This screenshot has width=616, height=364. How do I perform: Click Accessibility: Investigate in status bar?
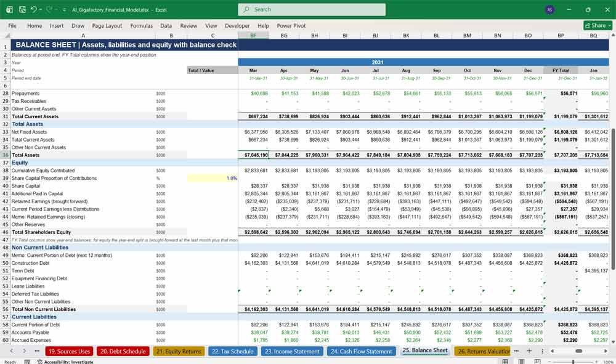pos(65,362)
